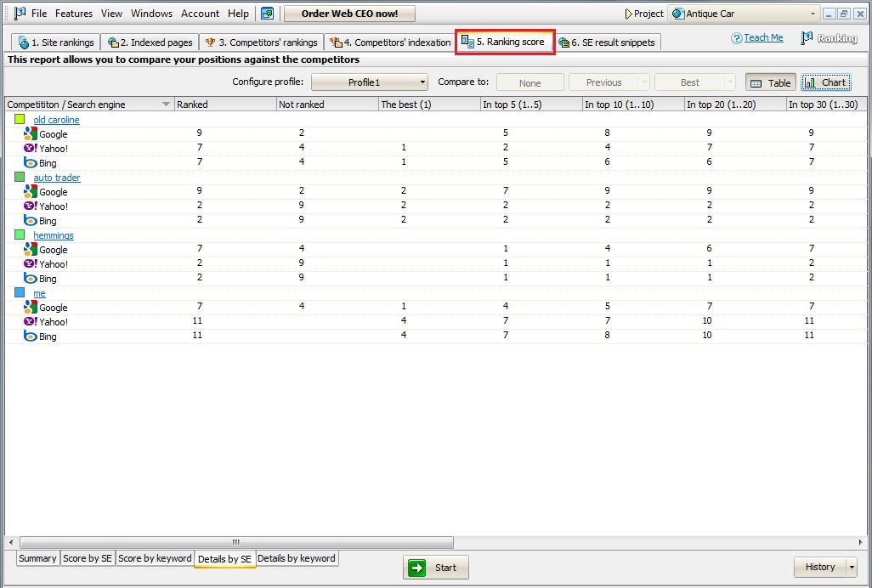
Task: Open the Help menu
Action: (238, 14)
